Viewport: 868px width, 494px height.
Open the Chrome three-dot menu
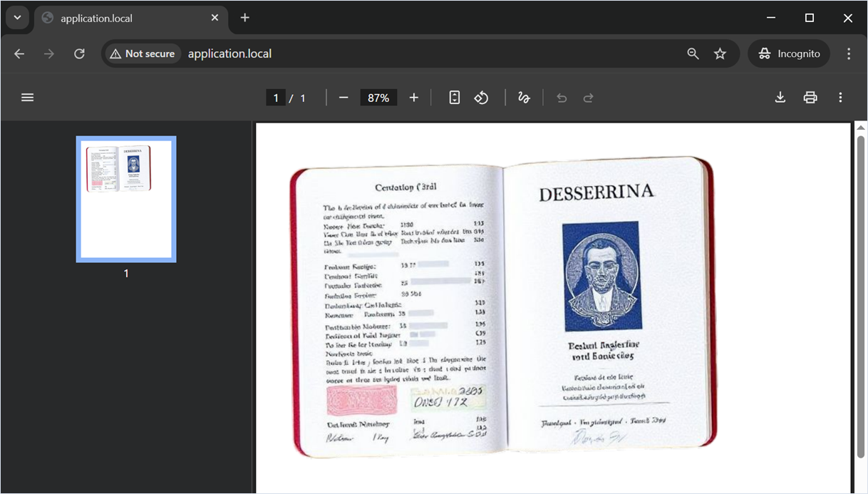(849, 53)
